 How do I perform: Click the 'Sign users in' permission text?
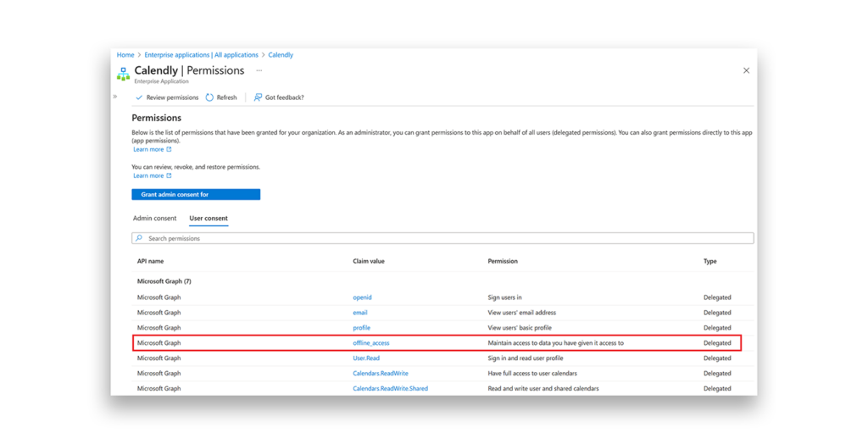click(504, 297)
